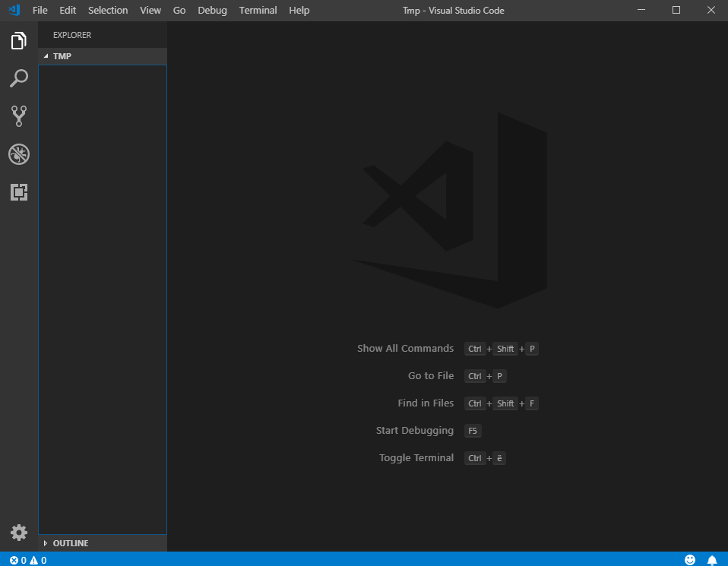Close the Visual Studio Code window
728x566 pixels.
coord(711,10)
